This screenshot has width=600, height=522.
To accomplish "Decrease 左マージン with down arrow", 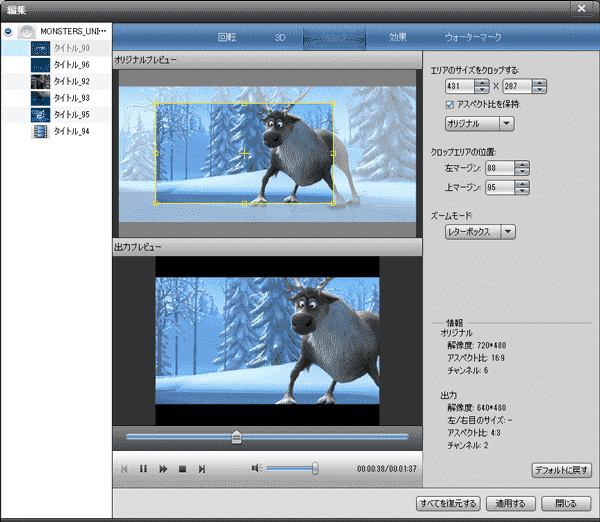I will coord(522,171).
